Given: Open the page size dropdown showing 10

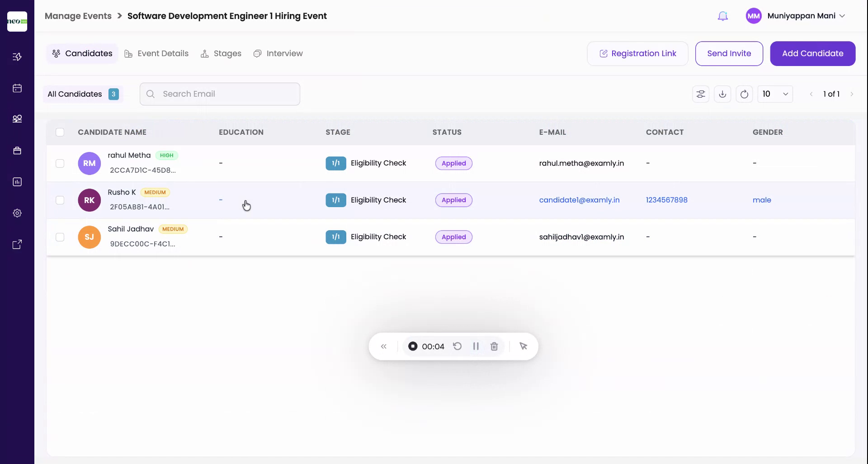Looking at the screenshot, I should (775, 94).
